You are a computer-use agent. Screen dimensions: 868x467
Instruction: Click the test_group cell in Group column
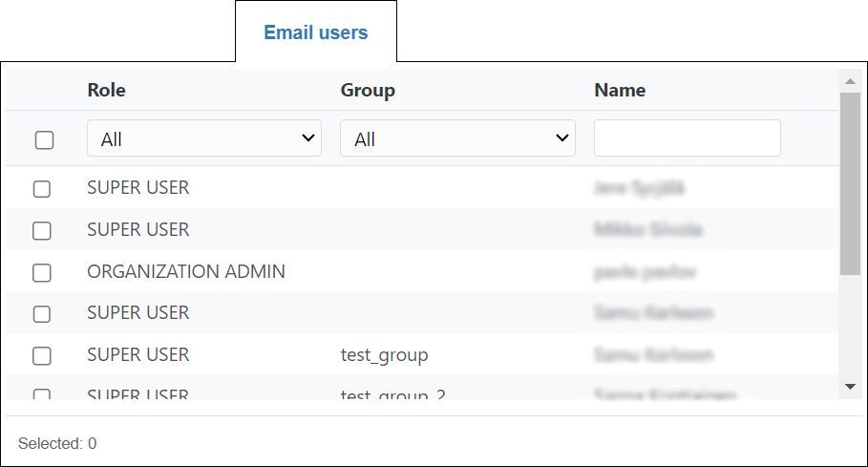click(384, 355)
